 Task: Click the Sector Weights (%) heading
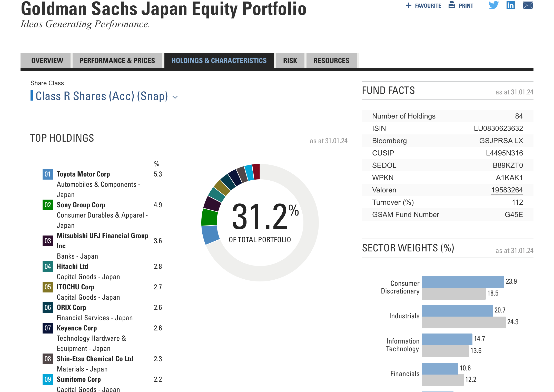[408, 248]
